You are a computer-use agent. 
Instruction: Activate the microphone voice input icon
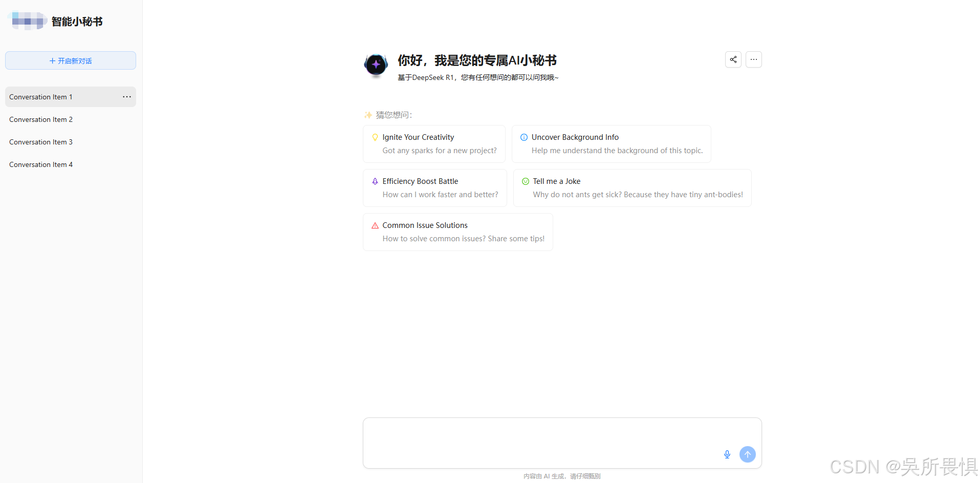pyautogui.click(x=727, y=454)
